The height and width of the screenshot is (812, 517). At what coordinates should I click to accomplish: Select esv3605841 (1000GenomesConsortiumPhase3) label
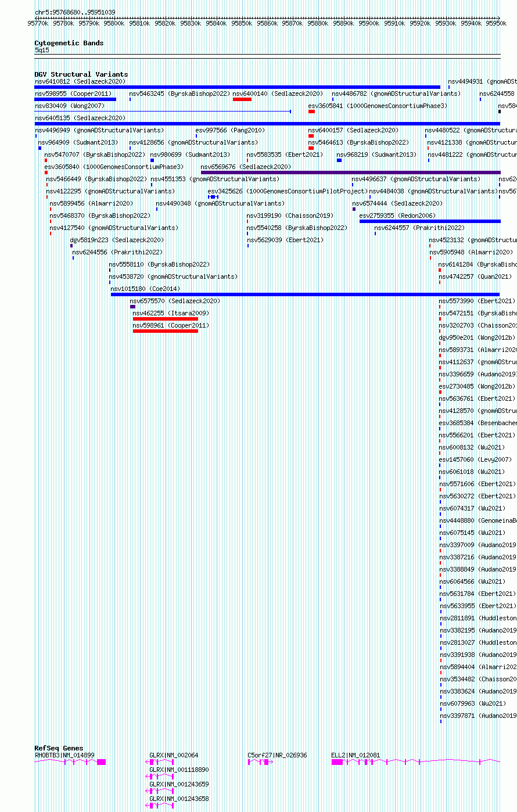[x=378, y=106]
